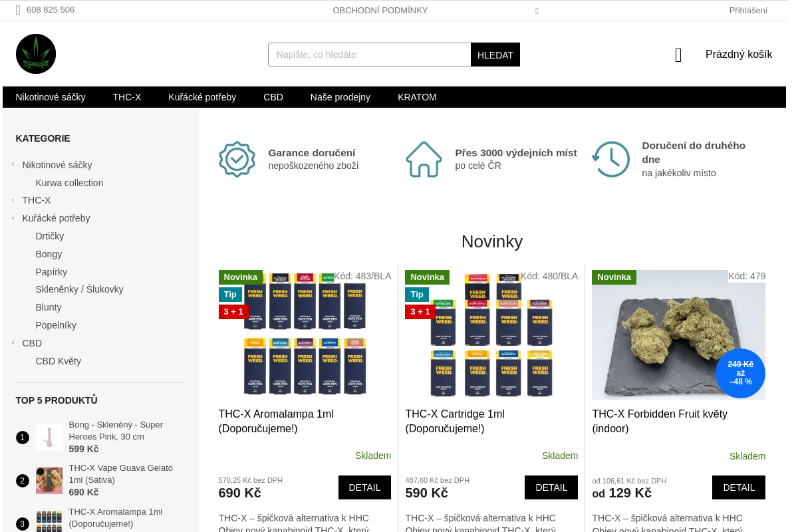Open Guava Gelato vape thumbnail in Top 5

pos(49,481)
